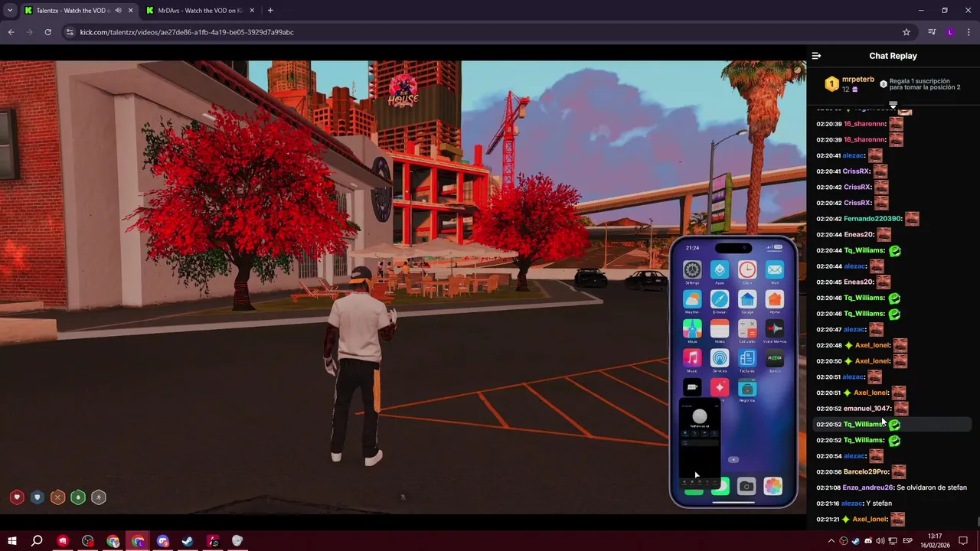Open the Maps app on the phone
Image resolution: width=980 pixels, height=551 pixels.
[692, 328]
